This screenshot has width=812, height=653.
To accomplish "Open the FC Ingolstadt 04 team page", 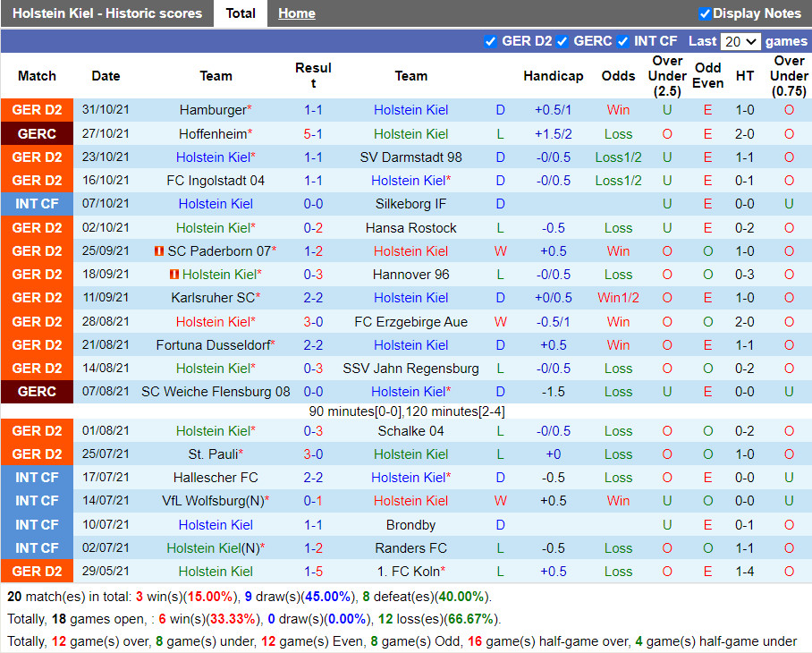I will pyautogui.click(x=216, y=181).
